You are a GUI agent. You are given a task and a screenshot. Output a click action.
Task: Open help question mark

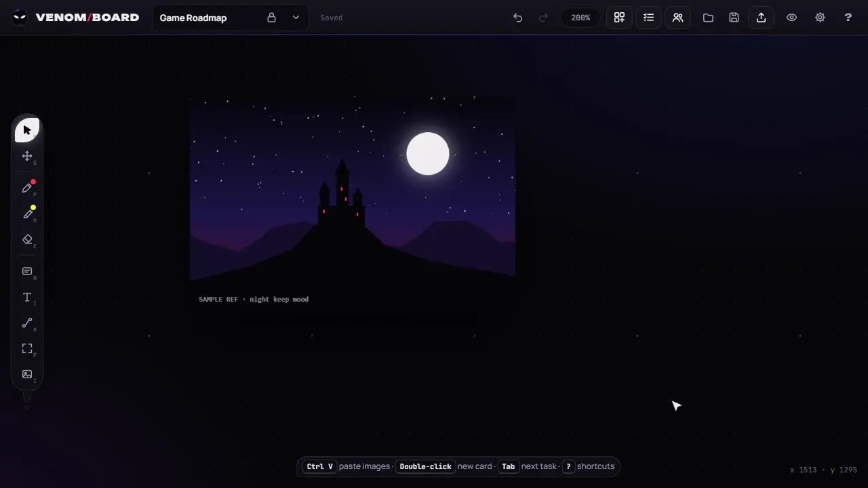click(848, 18)
